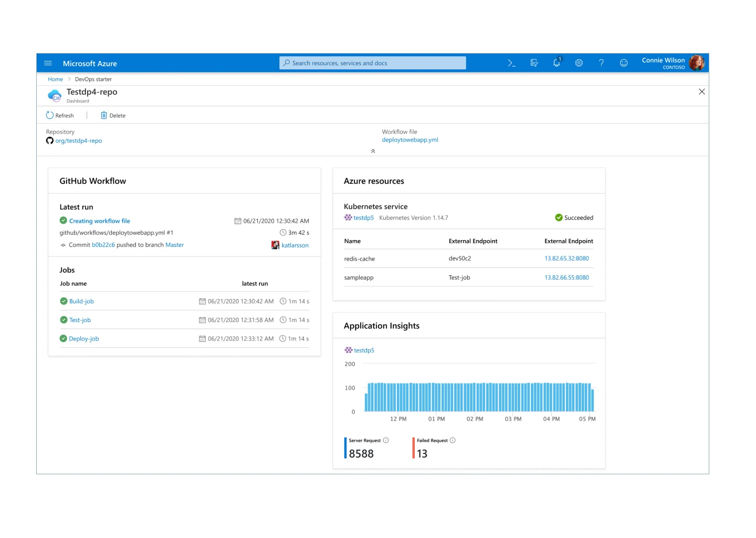756x538 pixels.
Task: Close the Testdp4-repo dashboard blade
Action: [x=702, y=92]
